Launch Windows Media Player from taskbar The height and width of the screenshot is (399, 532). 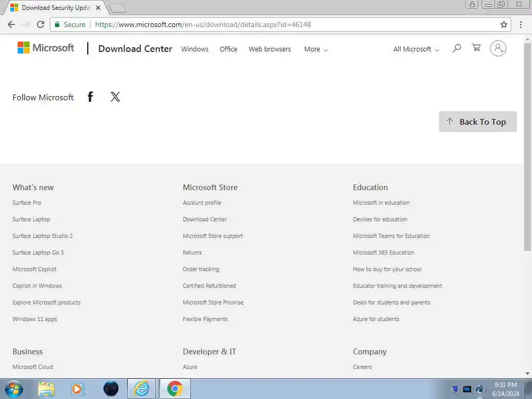(77, 389)
